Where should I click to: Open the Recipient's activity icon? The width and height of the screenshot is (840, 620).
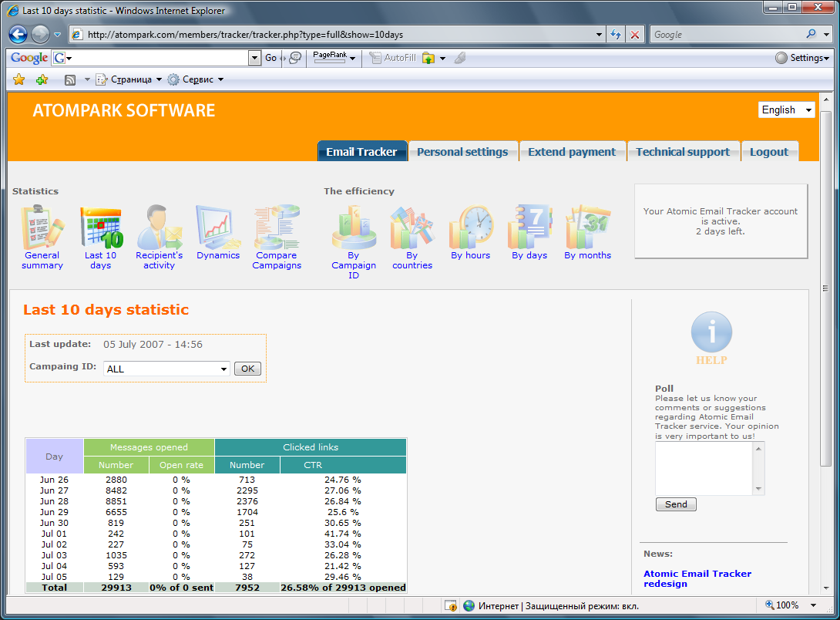159,227
